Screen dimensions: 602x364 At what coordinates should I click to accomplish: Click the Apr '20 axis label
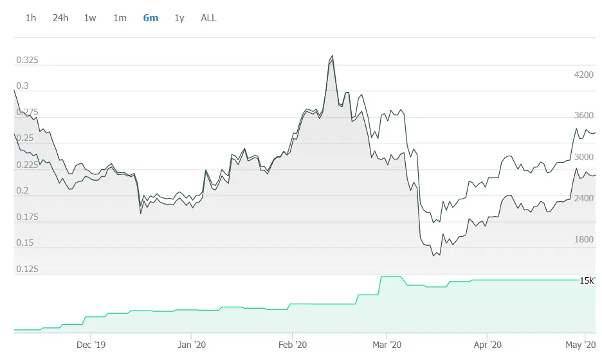tap(488, 345)
